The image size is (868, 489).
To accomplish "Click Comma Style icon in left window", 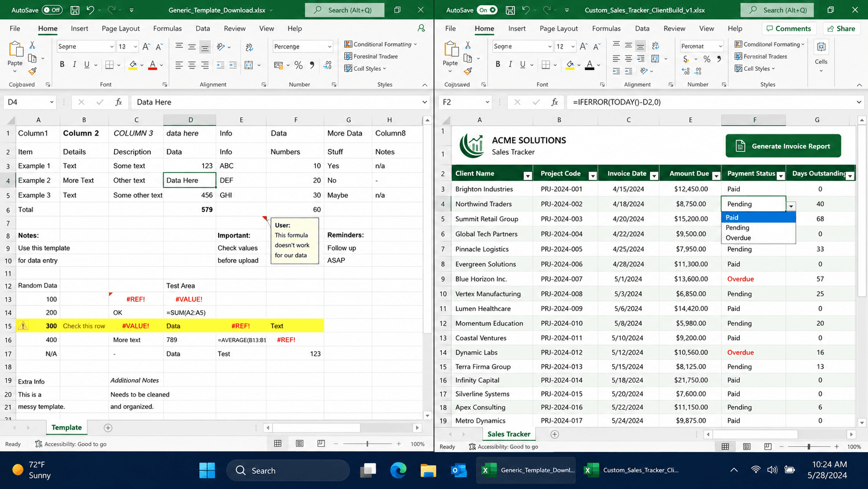I will click(311, 65).
